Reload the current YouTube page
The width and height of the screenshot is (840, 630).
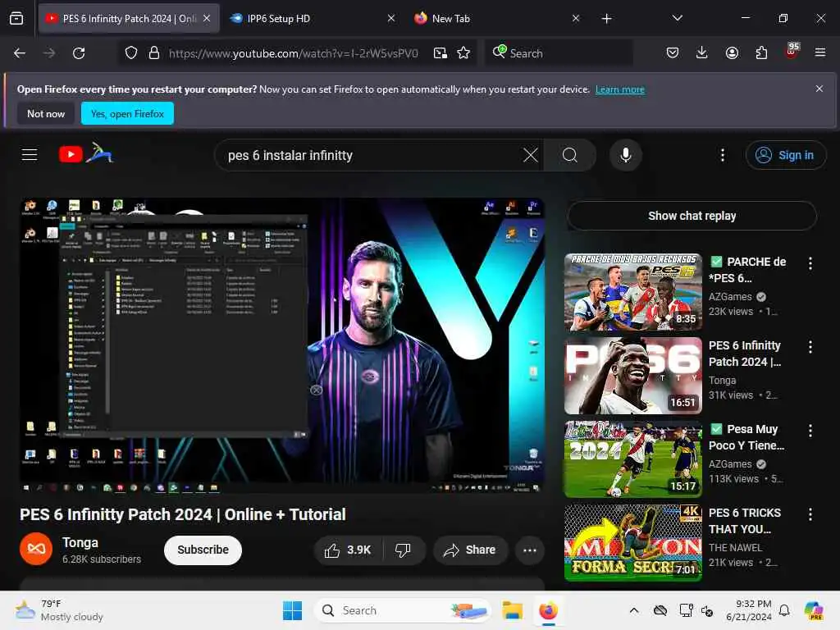tap(79, 53)
